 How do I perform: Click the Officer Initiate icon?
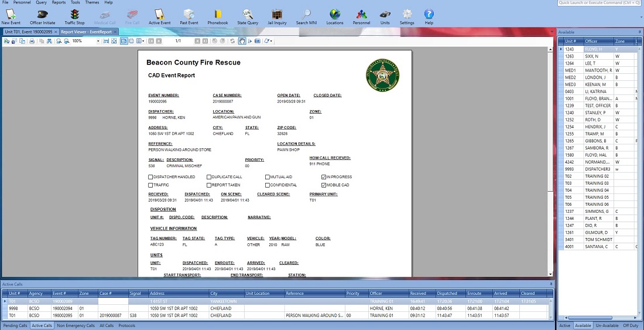tap(42, 16)
